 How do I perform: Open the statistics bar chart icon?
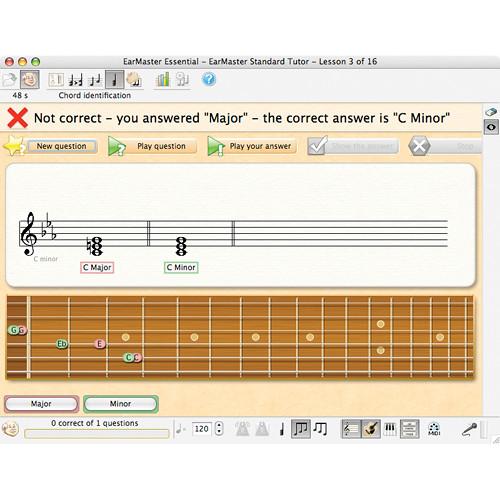pos(163,80)
